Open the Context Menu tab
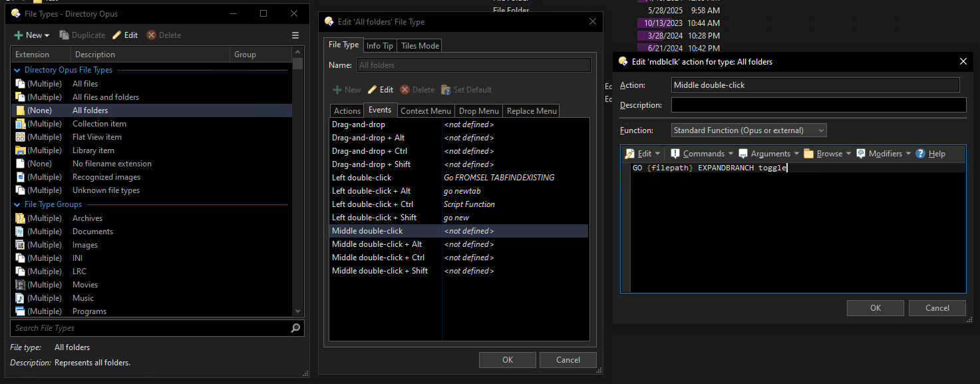Viewport: 980px width, 384px height. (x=426, y=111)
